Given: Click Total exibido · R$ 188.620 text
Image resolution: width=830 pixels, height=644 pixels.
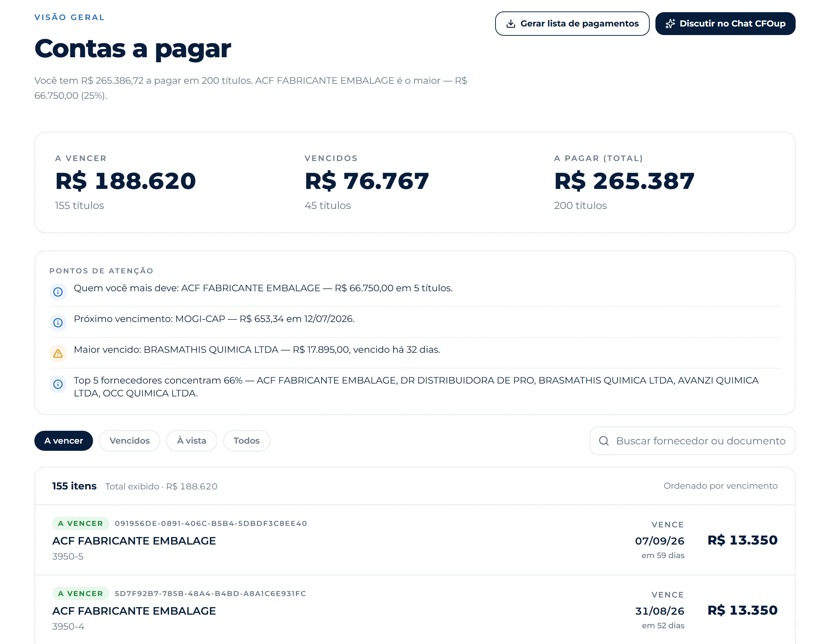Looking at the screenshot, I should (161, 486).
